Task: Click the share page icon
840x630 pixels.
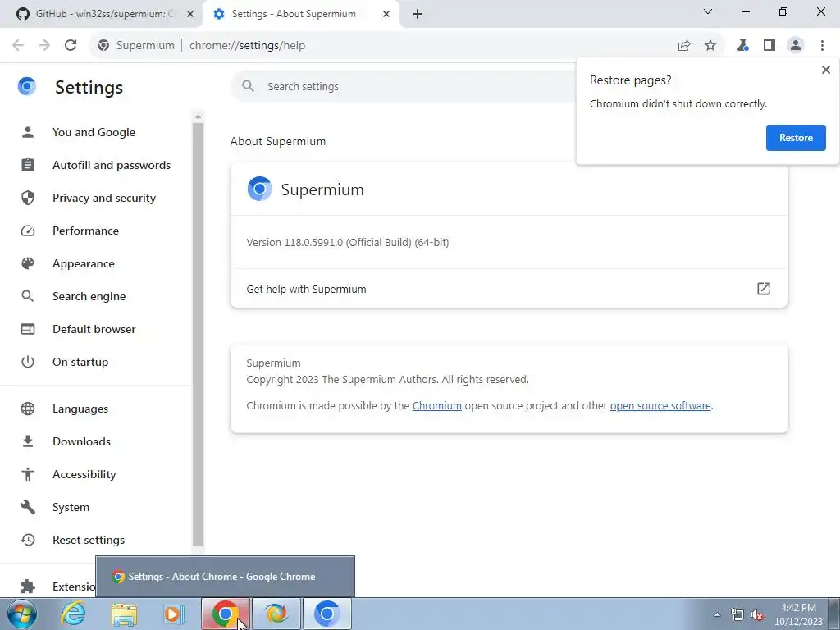Action: [684, 46]
